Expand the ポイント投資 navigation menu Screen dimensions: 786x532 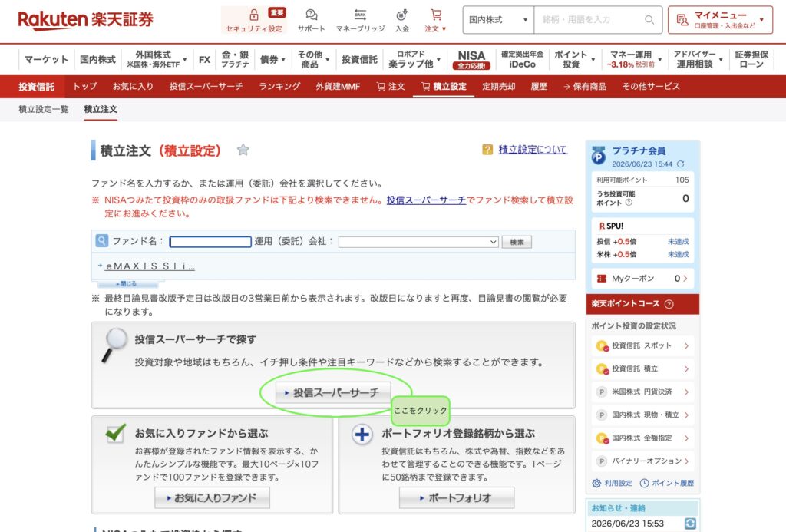[x=574, y=59]
